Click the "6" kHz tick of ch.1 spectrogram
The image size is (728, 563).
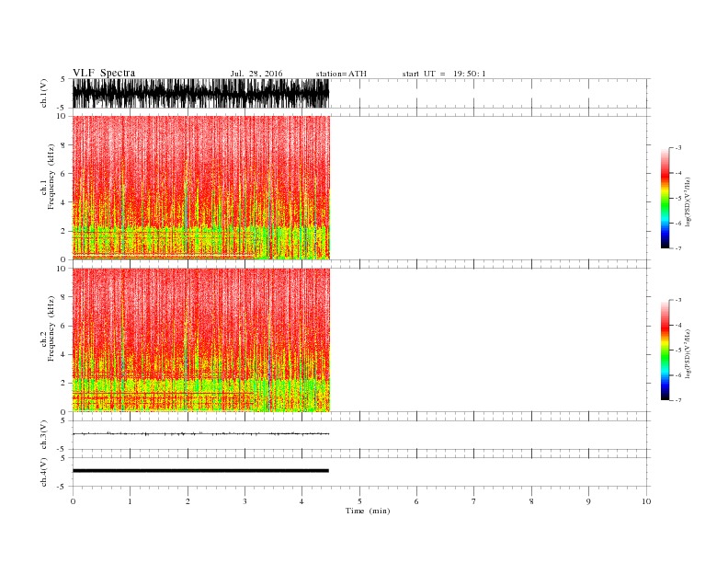click(x=63, y=174)
